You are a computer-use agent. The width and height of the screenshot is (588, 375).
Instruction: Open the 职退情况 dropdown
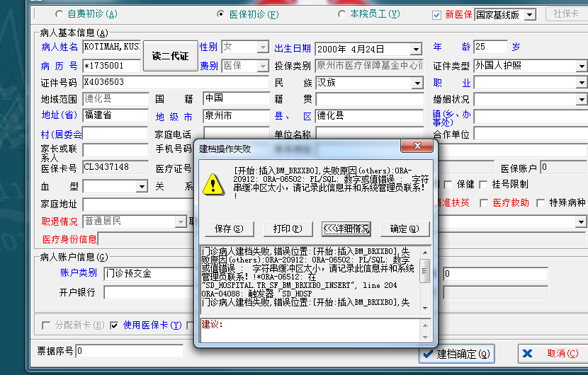[181, 221]
